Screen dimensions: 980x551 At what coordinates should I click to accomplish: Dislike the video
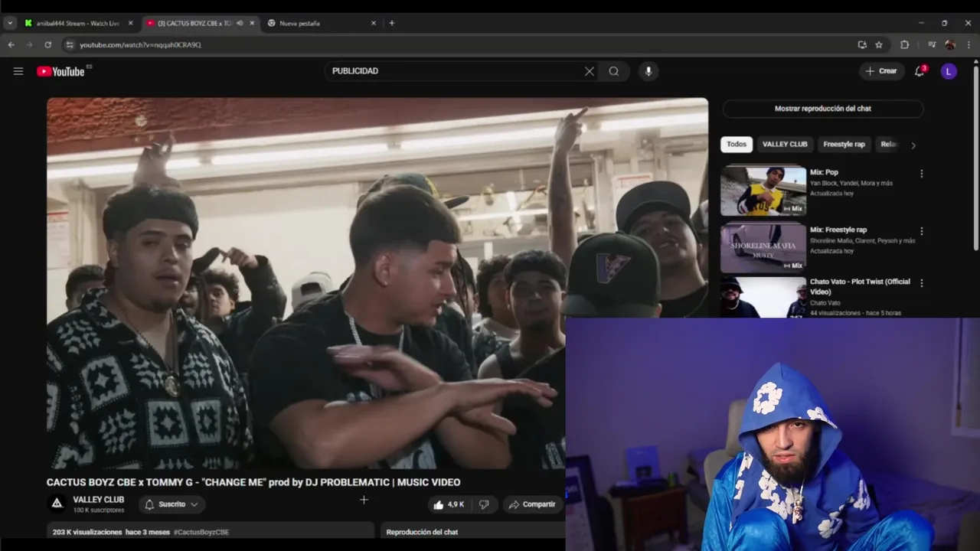(484, 504)
